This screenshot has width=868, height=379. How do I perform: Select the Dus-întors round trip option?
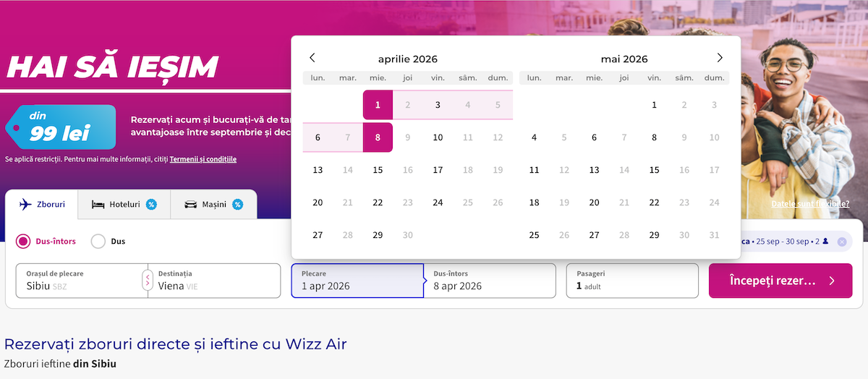[x=46, y=242]
